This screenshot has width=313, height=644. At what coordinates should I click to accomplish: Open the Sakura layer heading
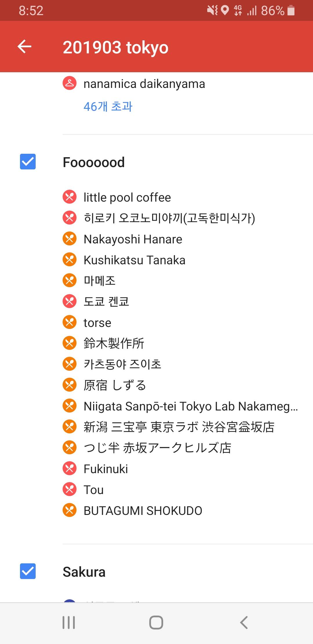point(84,572)
